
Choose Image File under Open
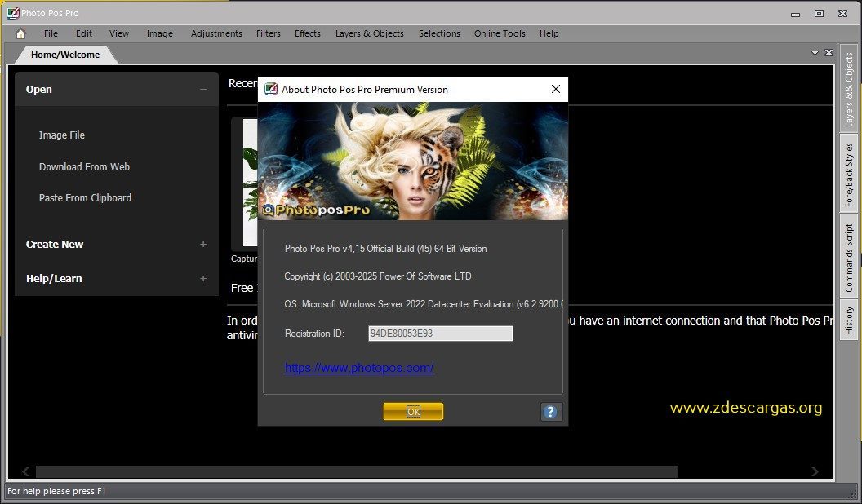click(x=61, y=135)
